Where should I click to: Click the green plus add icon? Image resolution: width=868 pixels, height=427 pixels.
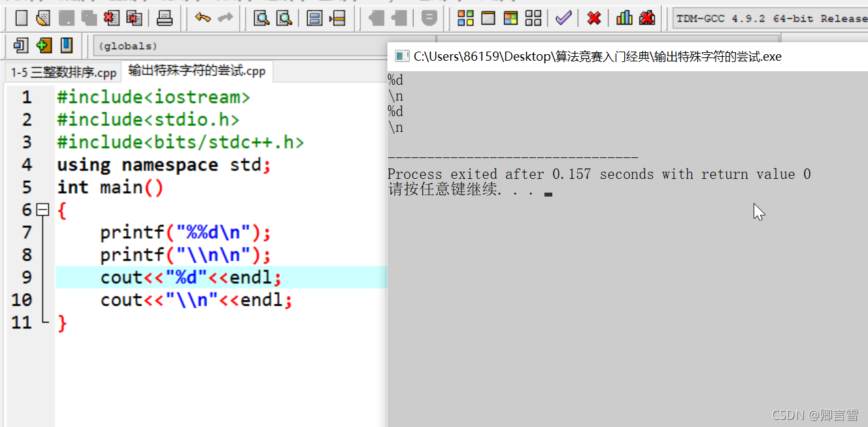point(44,46)
